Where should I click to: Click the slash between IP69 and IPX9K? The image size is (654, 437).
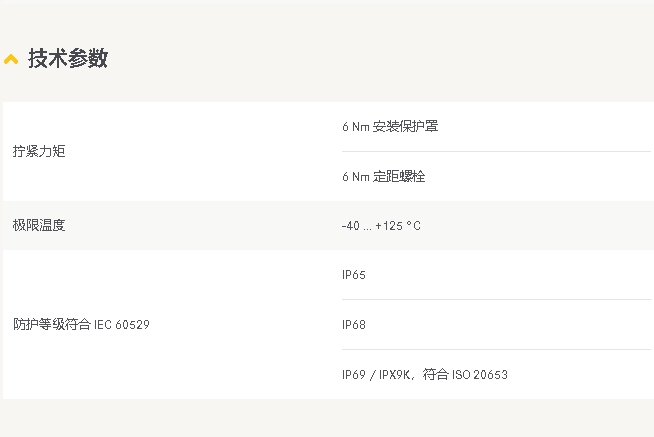point(372,375)
